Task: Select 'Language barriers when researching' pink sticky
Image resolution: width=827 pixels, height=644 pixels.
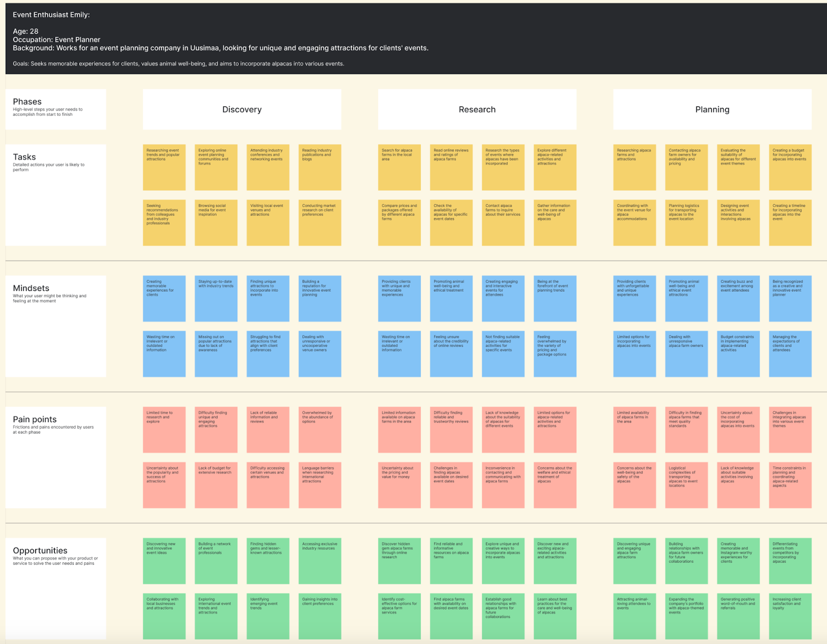Action: (x=320, y=485)
